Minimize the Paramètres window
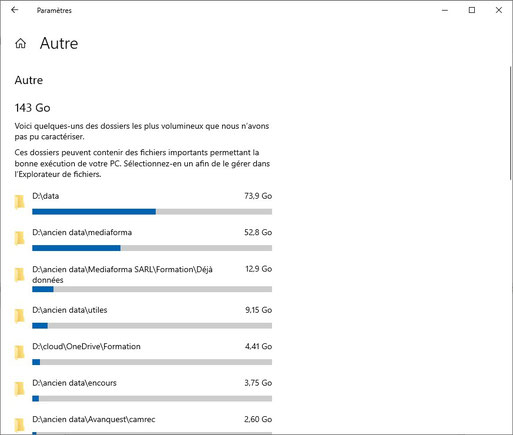 [445, 10]
